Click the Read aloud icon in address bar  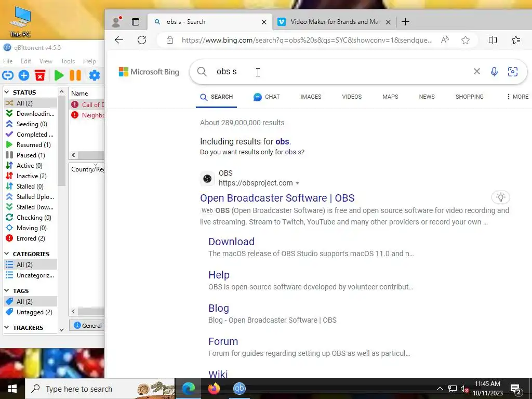(x=445, y=40)
